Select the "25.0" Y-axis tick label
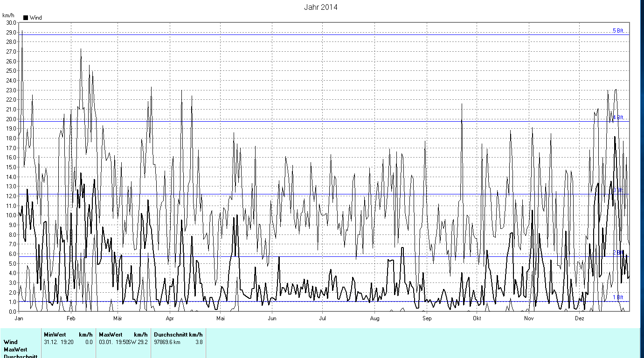The height and width of the screenshot is (358, 644). click(x=10, y=71)
